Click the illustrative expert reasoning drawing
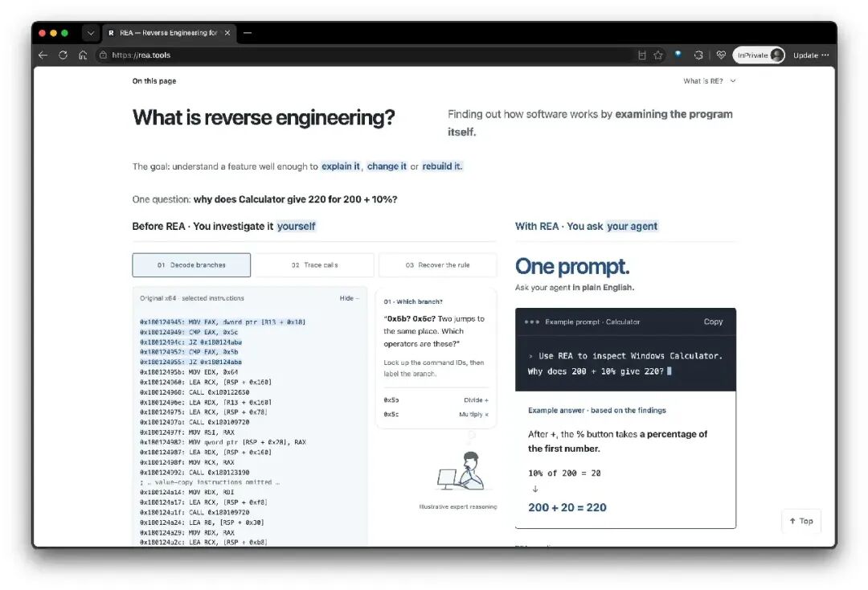Image resolution: width=868 pixels, height=590 pixels. [461, 470]
